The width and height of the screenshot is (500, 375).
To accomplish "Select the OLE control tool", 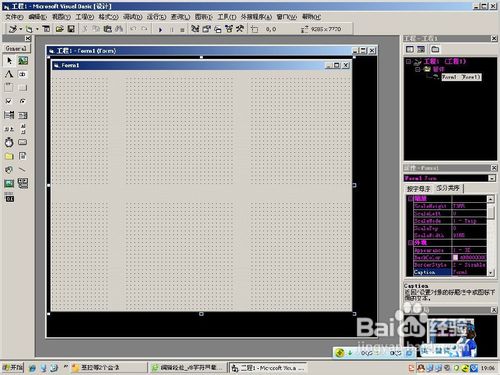I will 9,198.
